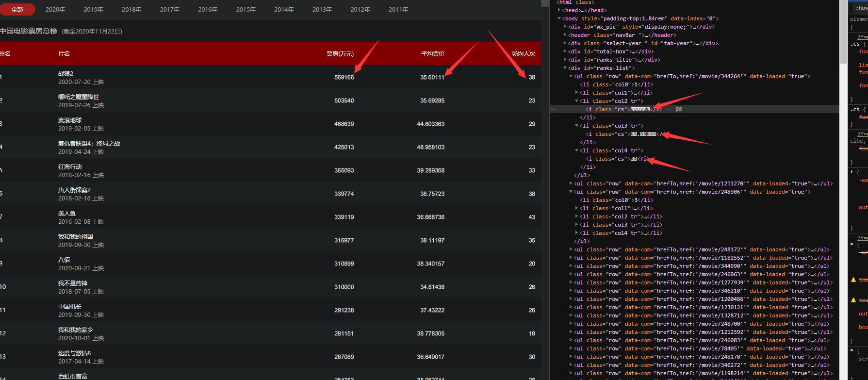Click the selected node's three-dot actions icon
The height and width of the screenshot is (380, 868).
(x=553, y=109)
